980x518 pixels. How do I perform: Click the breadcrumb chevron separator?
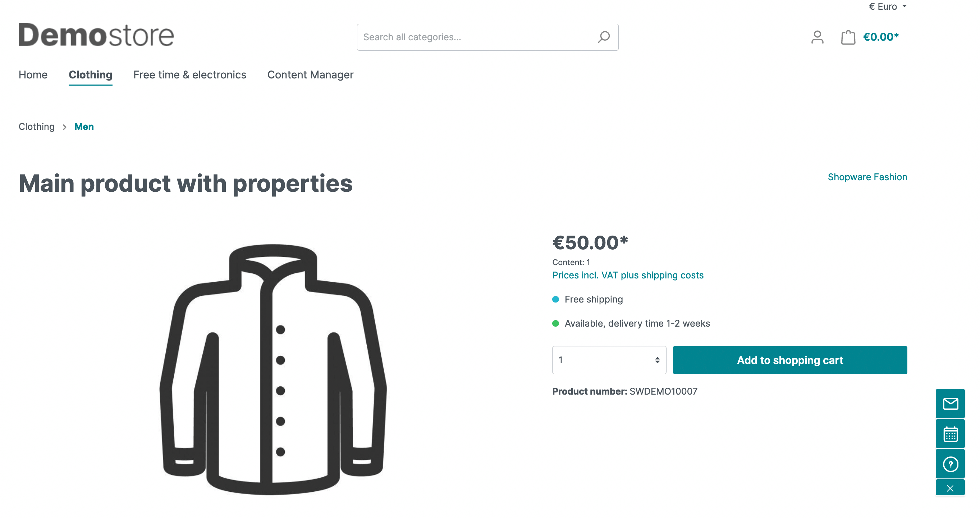click(x=64, y=127)
